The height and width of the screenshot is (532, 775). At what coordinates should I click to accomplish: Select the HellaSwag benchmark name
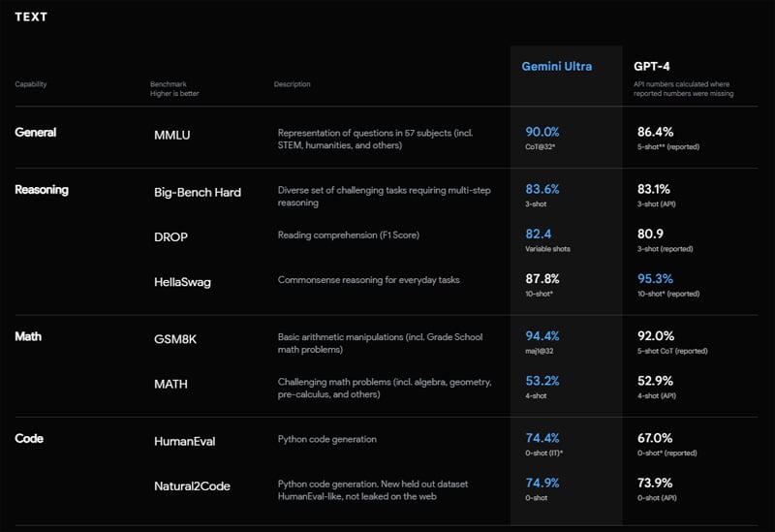click(182, 282)
